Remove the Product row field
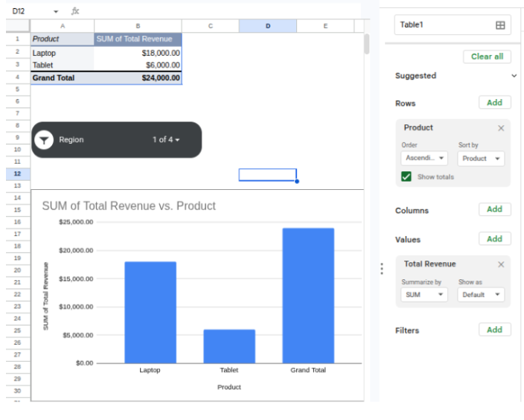The width and height of the screenshot is (524, 420). [x=501, y=128]
